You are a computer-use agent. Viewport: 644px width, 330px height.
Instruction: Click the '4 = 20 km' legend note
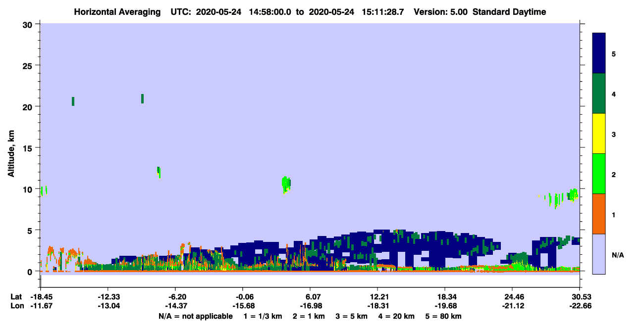tap(397, 316)
